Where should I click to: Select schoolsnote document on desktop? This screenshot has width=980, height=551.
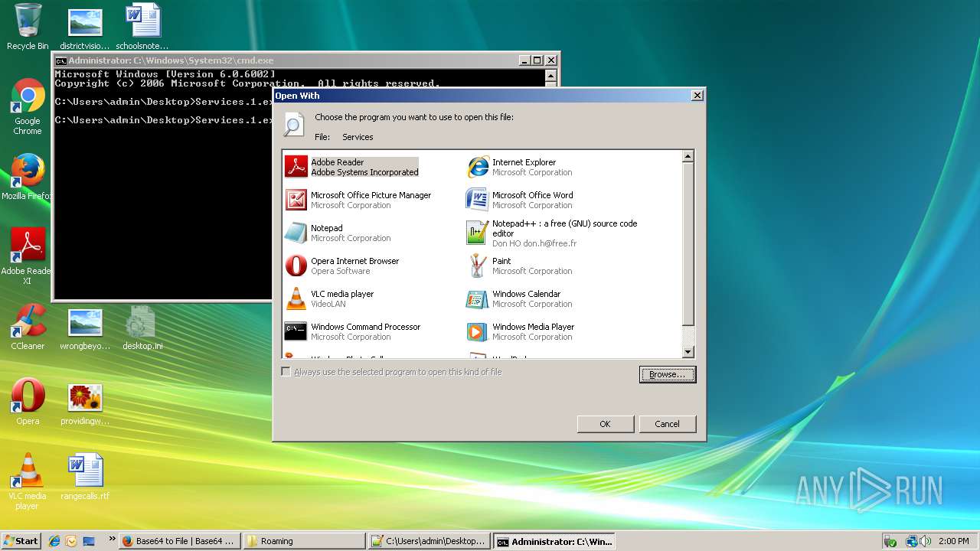tap(142, 27)
